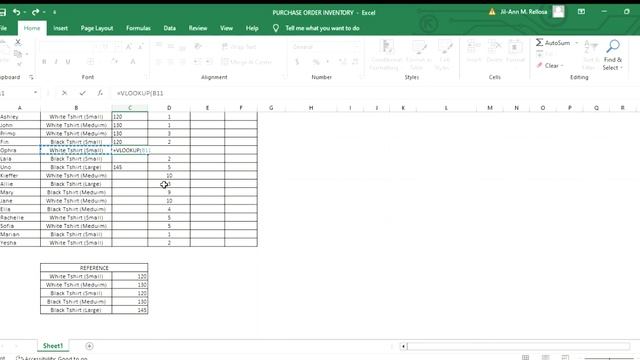Open Format as Table gallery

(418, 55)
